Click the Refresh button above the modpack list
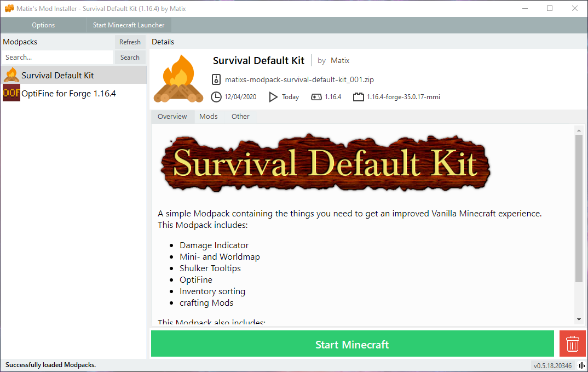Screen dimensions: 588x372 [130, 42]
